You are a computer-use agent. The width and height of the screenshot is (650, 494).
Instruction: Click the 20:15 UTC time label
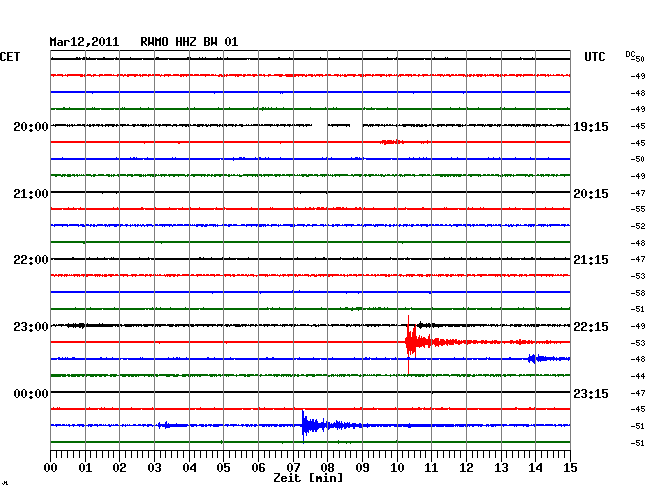pos(591,194)
